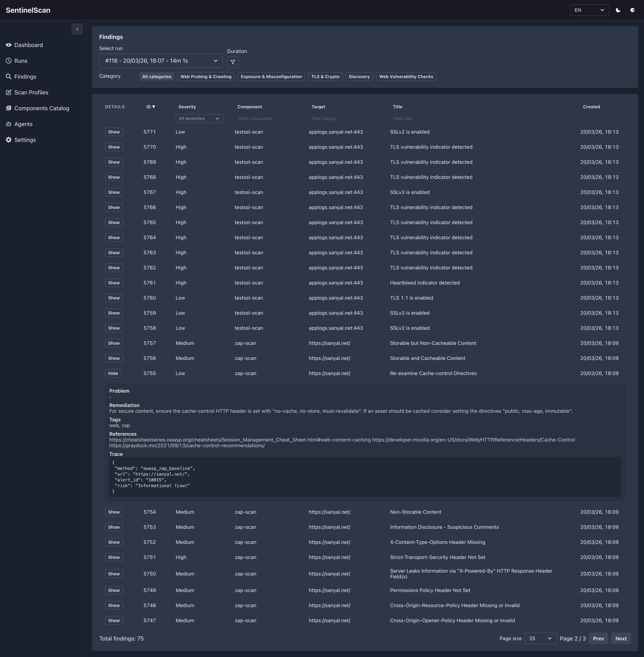Switch to the All categories filter
This screenshot has width=644, height=657.
point(156,76)
